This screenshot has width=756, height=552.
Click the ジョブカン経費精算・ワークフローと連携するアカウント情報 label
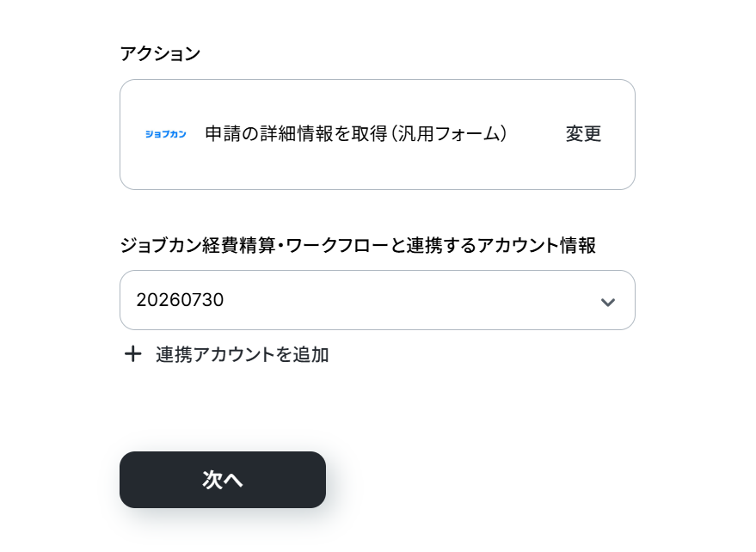pyautogui.click(x=358, y=245)
